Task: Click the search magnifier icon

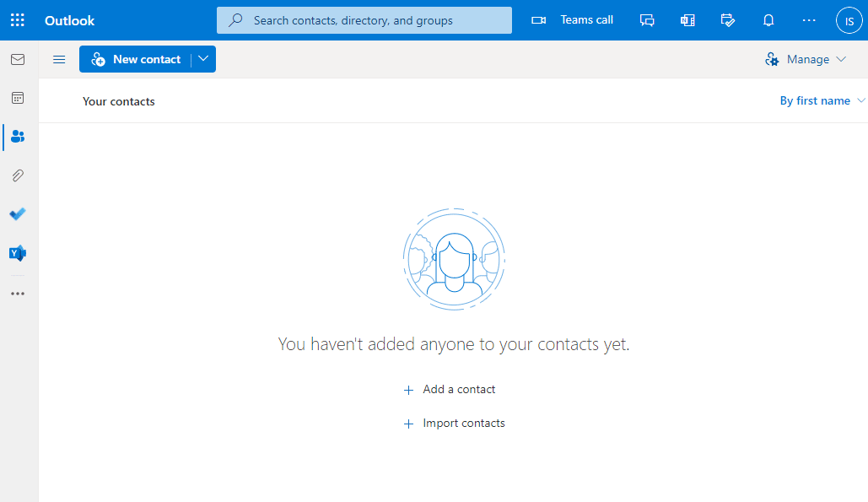Action: [236, 20]
